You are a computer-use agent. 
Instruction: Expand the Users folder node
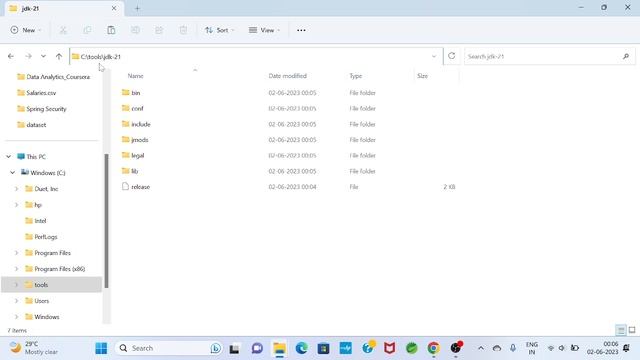[x=17, y=301]
